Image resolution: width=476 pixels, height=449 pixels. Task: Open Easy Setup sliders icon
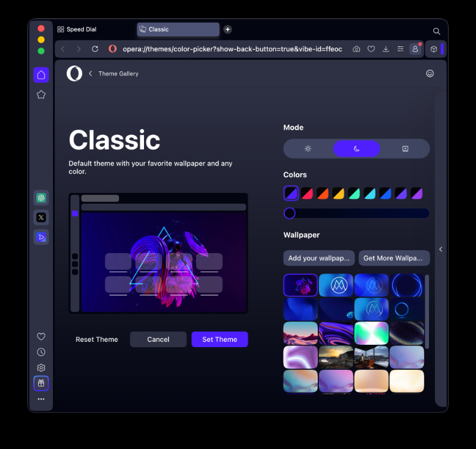(400, 49)
